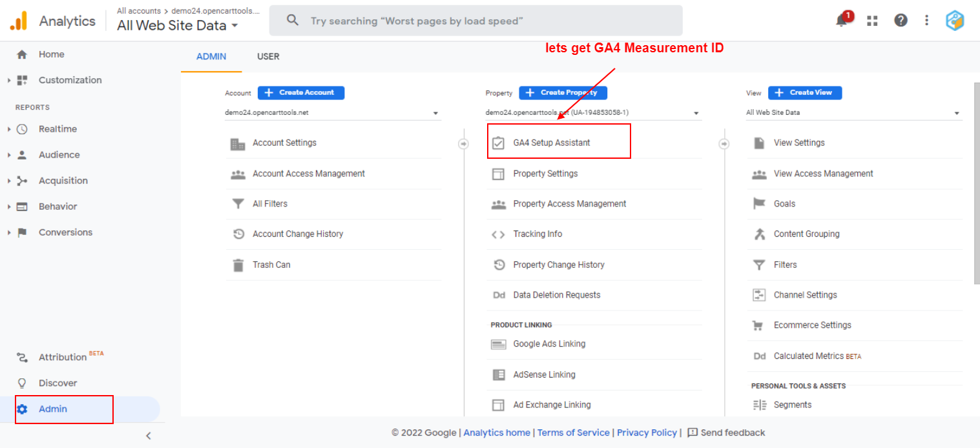
Task: Open the Account dropdown demo24.opencarttools.net
Action: click(x=333, y=113)
